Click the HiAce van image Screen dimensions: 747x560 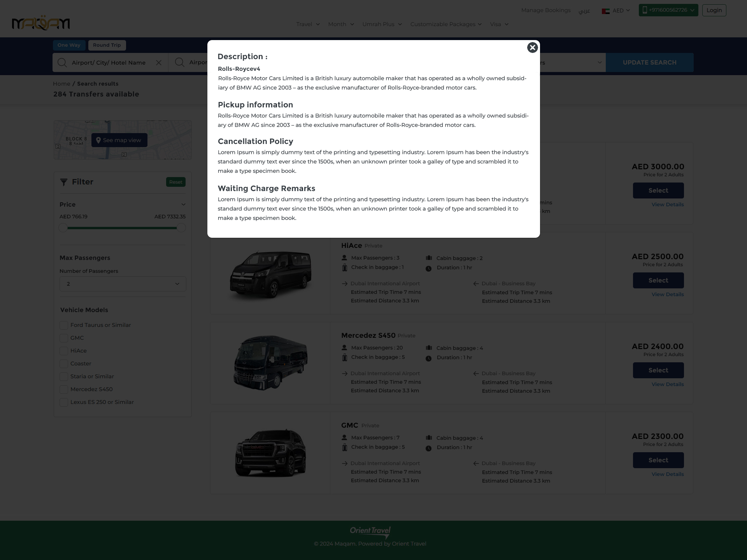point(270,274)
